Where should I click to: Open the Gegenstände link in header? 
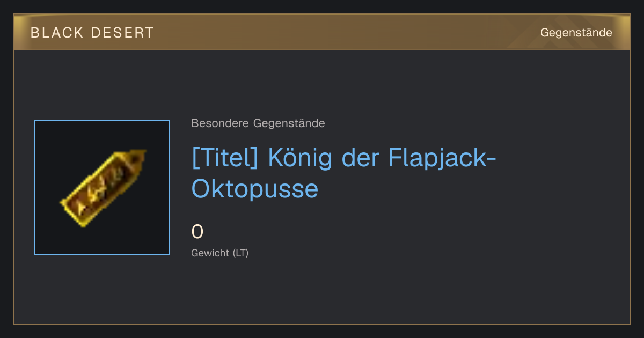pos(576,33)
